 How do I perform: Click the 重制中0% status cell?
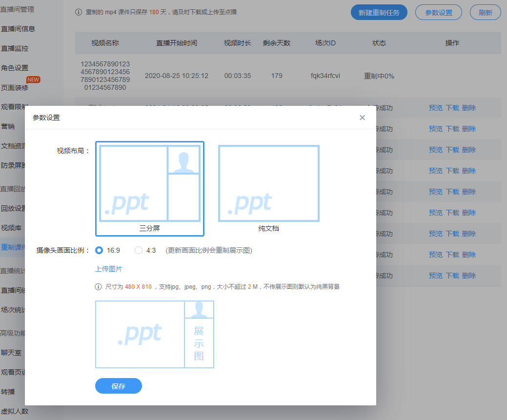[x=379, y=76]
